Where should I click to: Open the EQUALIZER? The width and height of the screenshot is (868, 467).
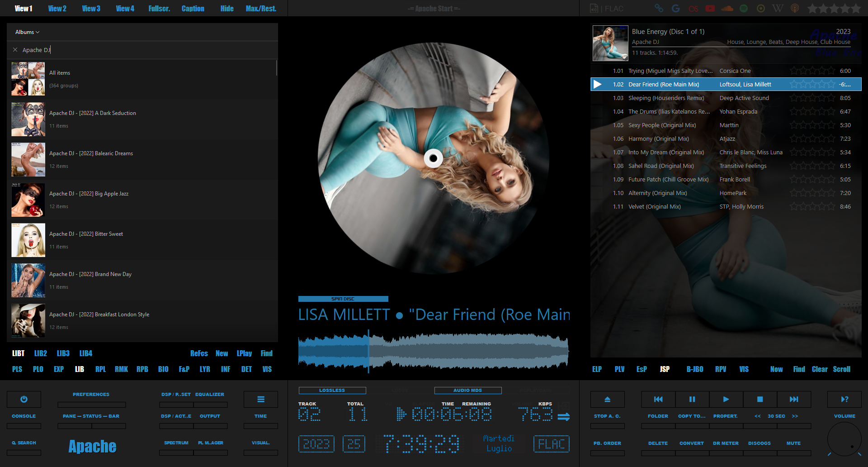pyautogui.click(x=210, y=394)
